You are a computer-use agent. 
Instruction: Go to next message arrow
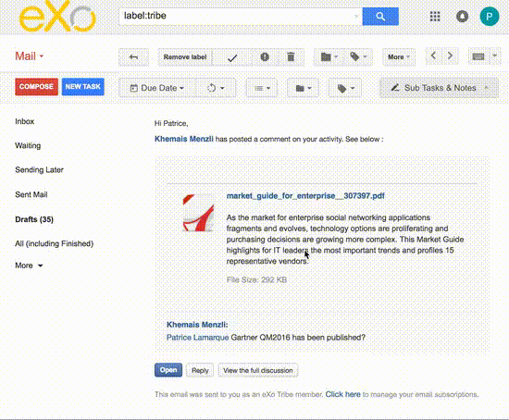(450, 56)
